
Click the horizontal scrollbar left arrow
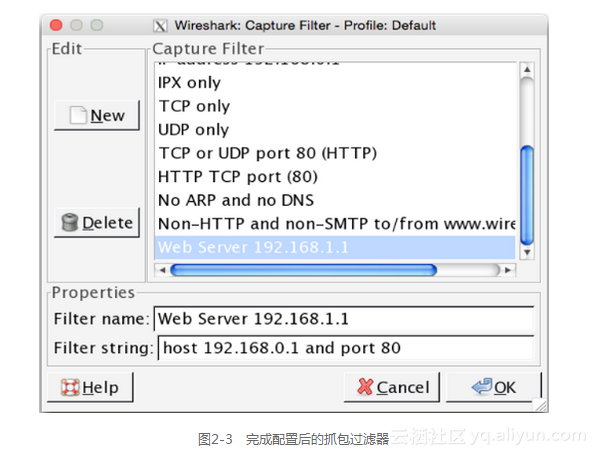(163, 270)
